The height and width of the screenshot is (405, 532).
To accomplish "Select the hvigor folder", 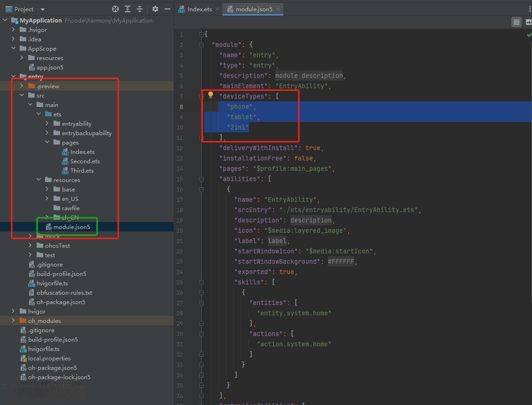I will (37, 311).
